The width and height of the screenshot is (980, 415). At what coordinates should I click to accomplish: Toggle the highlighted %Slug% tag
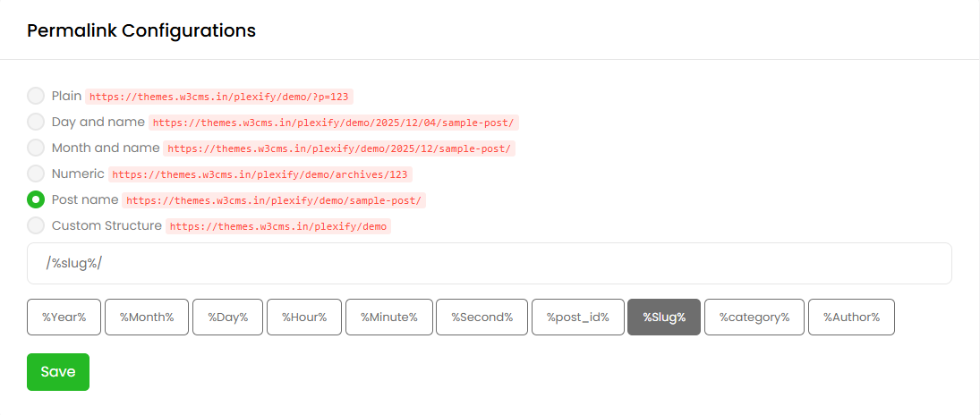tap(664, 318)
